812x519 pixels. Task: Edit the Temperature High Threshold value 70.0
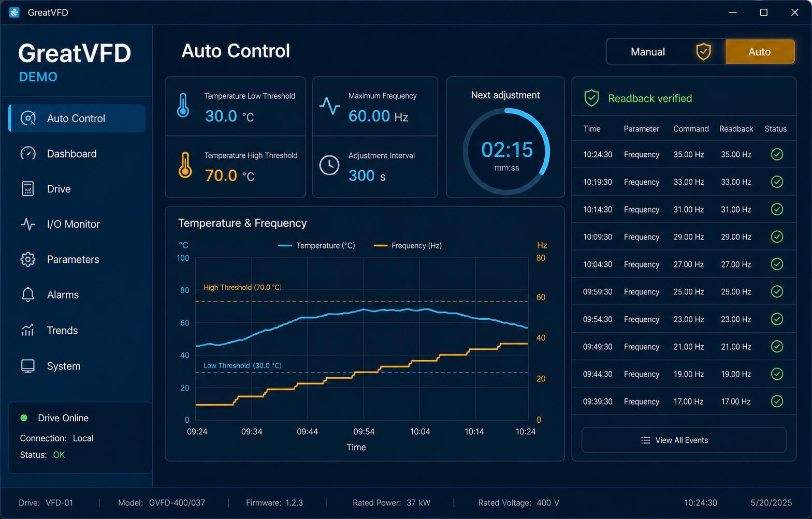point(221,175)
